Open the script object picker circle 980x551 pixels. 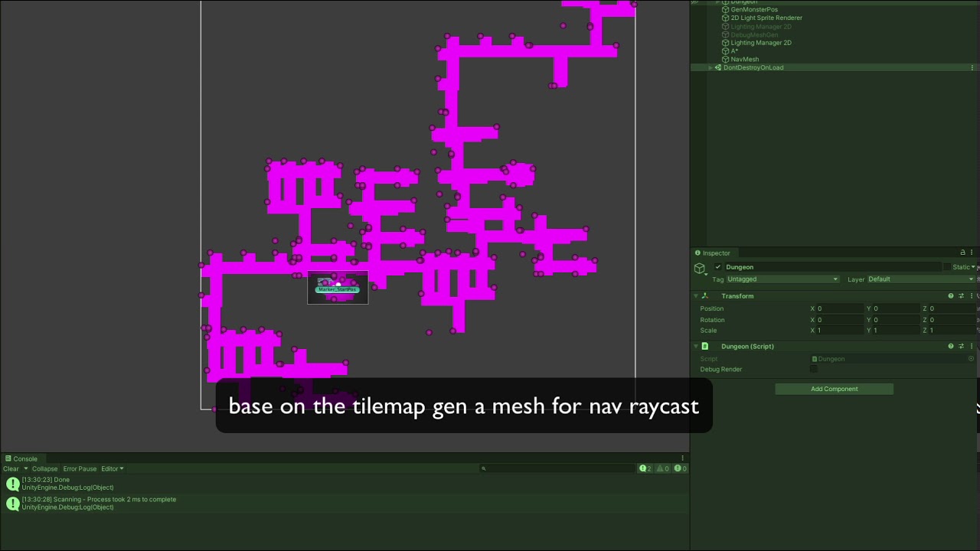click(x=972, y=359)
